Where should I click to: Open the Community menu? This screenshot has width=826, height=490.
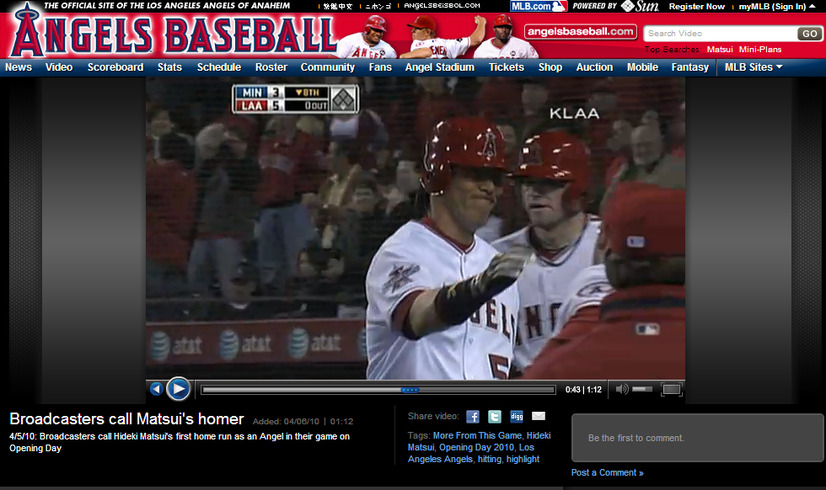pyautogui.click(x=328, y=67)
